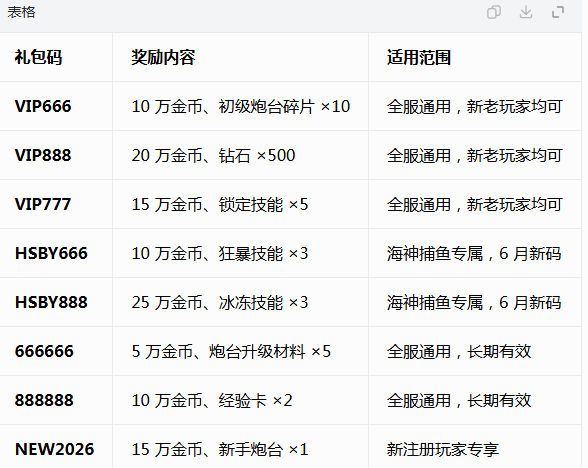Click HSBY888 row scope 海神捕鱼专属，6 月新码

pyautogui.click(x=474, y=302)
